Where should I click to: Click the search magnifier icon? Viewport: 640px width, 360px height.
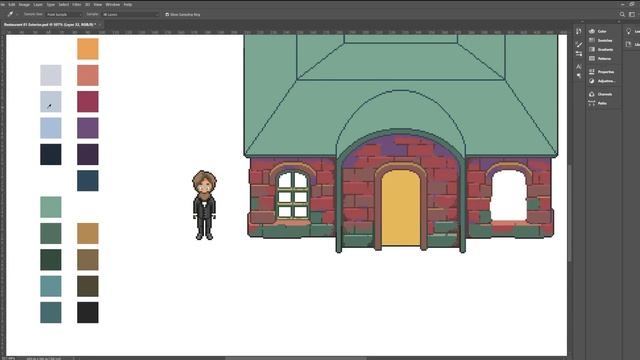(x=622, y=14)
